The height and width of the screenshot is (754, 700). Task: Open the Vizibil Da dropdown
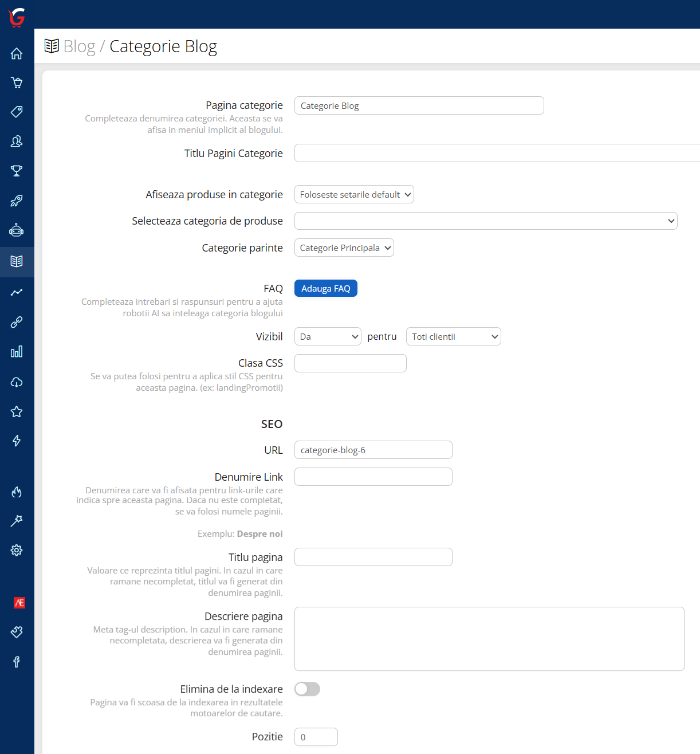[328, 337]
